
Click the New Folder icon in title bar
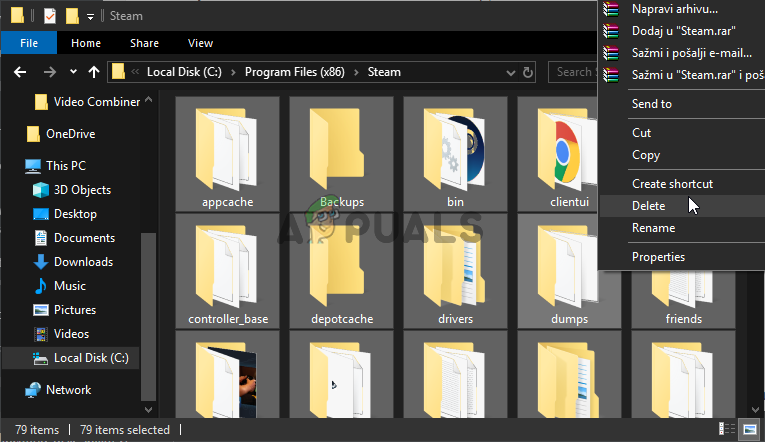click(x=72, y=16)
